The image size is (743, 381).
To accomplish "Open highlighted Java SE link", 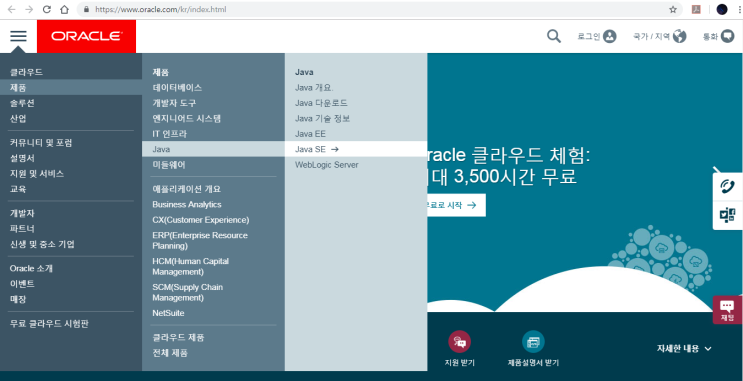I will [356, 149].
